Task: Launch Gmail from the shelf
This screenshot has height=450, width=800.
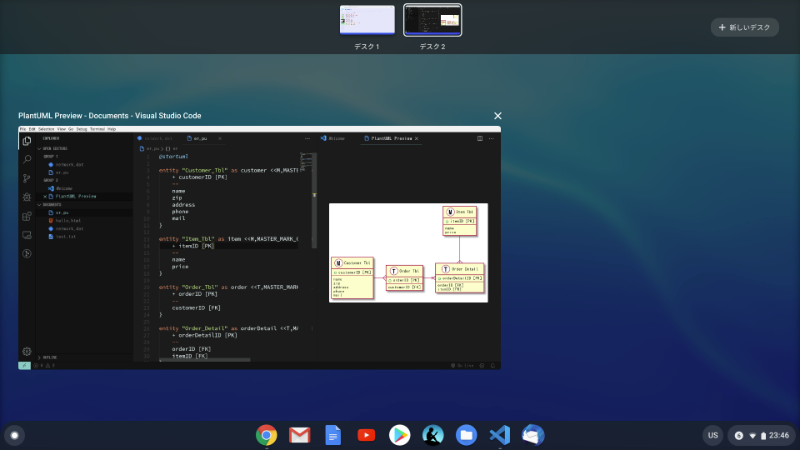Action: 299,435
